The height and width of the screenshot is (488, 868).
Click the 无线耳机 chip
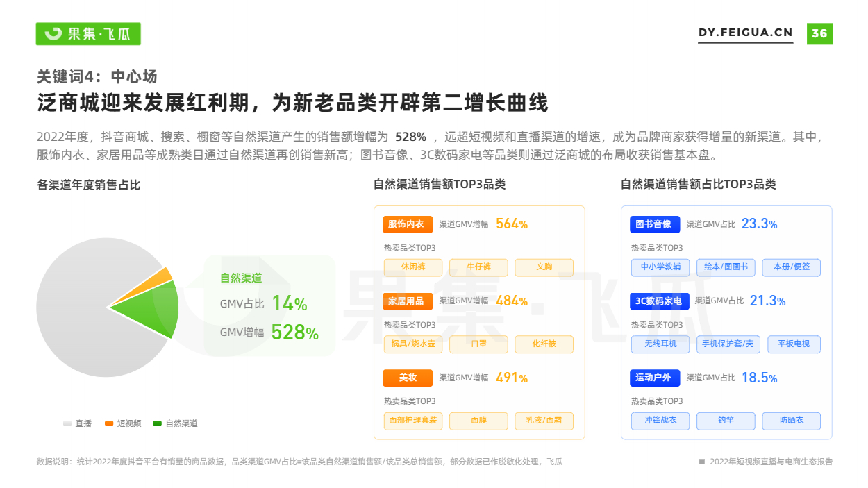tap(660, 344)
